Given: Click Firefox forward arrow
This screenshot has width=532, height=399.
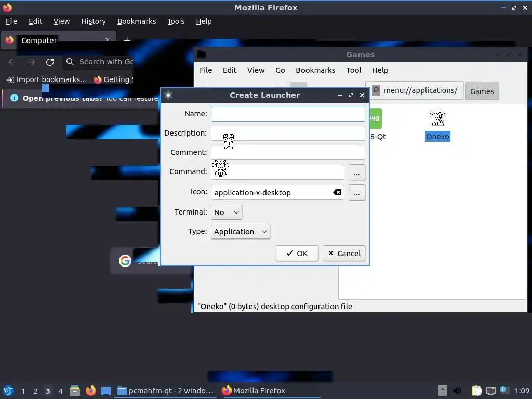Looking at the screenshot, I should click(x=31, y=62).
